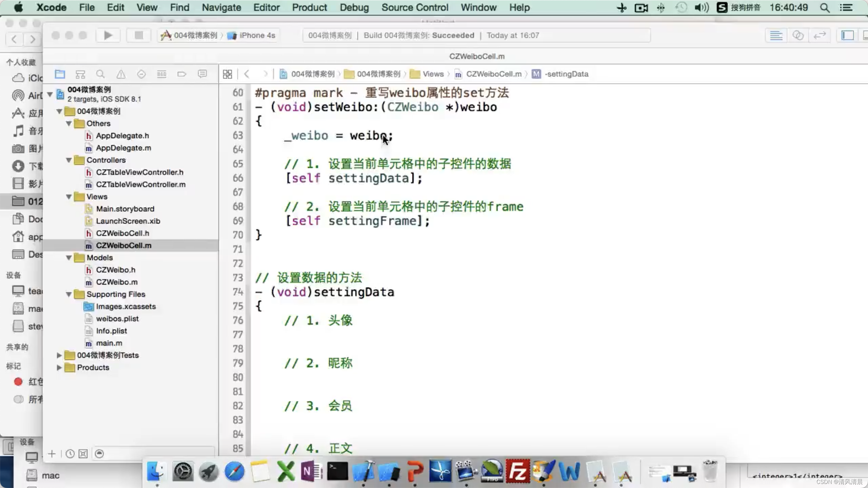The width and height of the screenshot is (868, 488).
Task: Expand the 004微博案例Tests group
Action: click(x=59, y=355)
